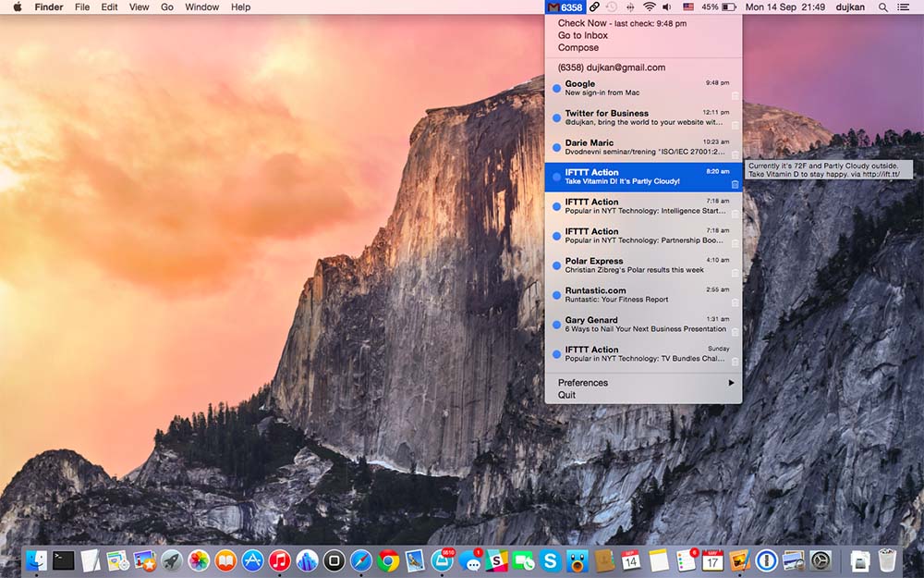Screen dimensions: 924x578
Task: Open Skype from the Dock
Action: tap(552, 560)
